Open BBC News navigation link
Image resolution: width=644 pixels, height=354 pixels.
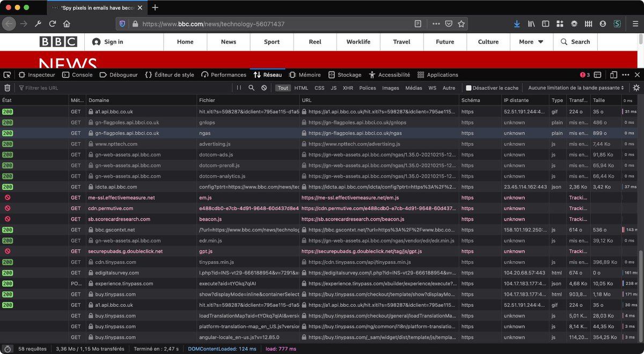(x=229, y=42)
